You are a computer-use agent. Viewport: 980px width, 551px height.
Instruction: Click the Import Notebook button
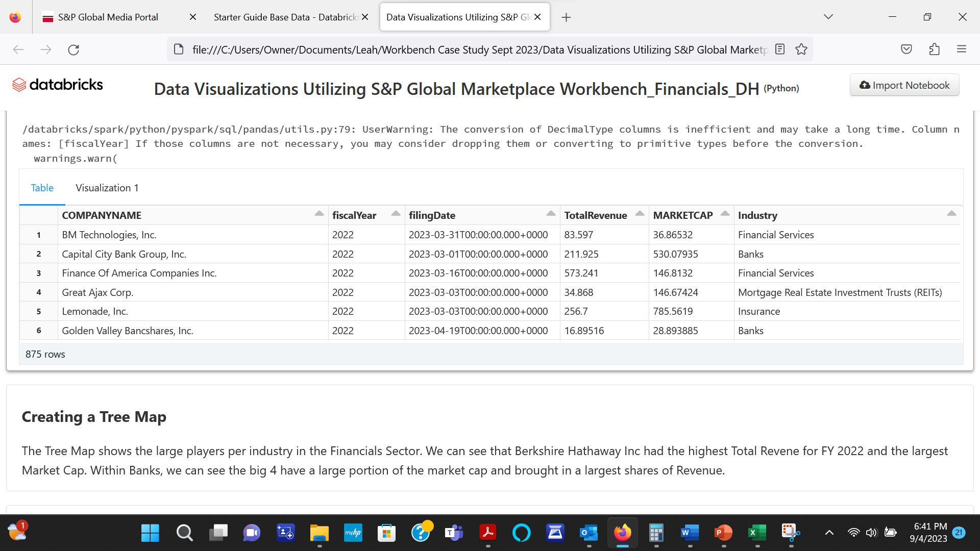click(x=904, y=85)
